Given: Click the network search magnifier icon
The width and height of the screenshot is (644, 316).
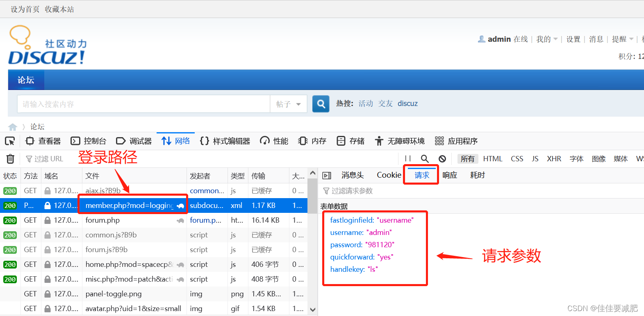Looking at the screenshot, I should point(425,159).
